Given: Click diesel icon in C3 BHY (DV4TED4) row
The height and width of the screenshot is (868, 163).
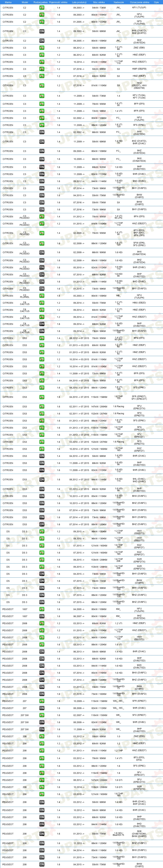Looking at the screenshot, I should click(42, 132).
